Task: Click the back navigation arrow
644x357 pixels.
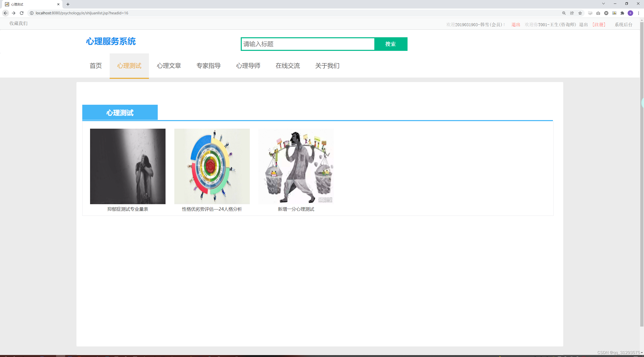Action: click(x=5, y=13)
